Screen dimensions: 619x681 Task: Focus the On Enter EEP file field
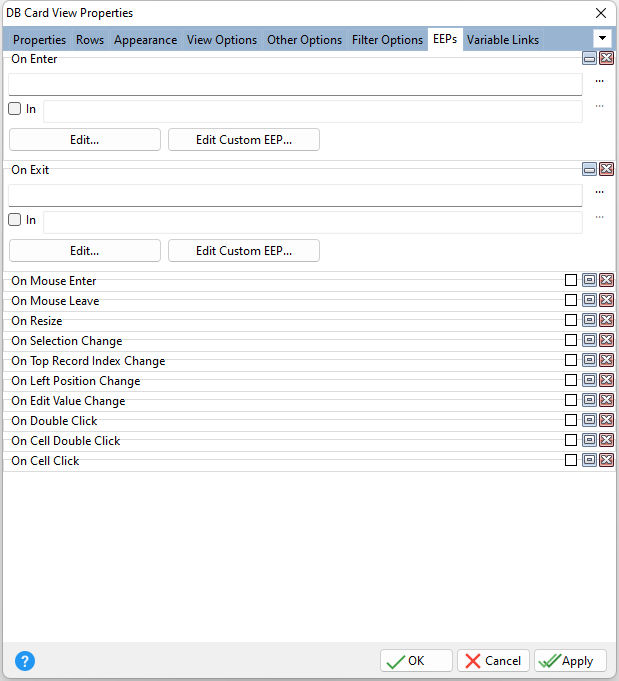click(295, 84)
